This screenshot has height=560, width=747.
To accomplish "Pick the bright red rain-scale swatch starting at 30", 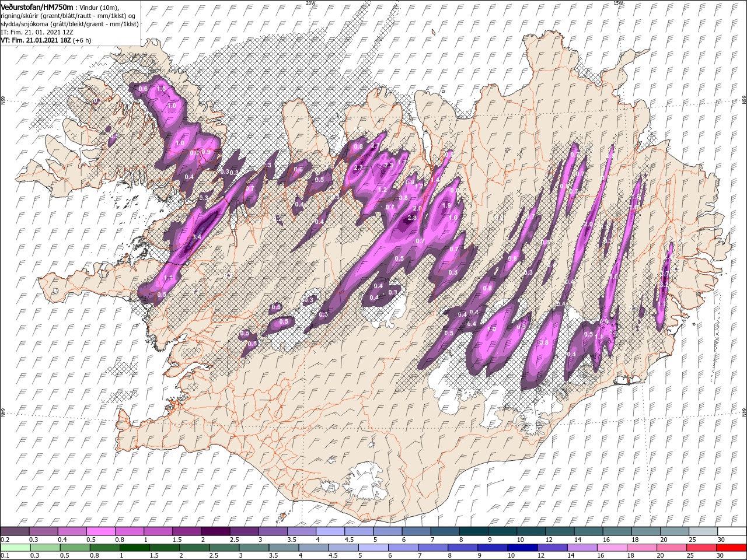I will click(x=731, y=548).
